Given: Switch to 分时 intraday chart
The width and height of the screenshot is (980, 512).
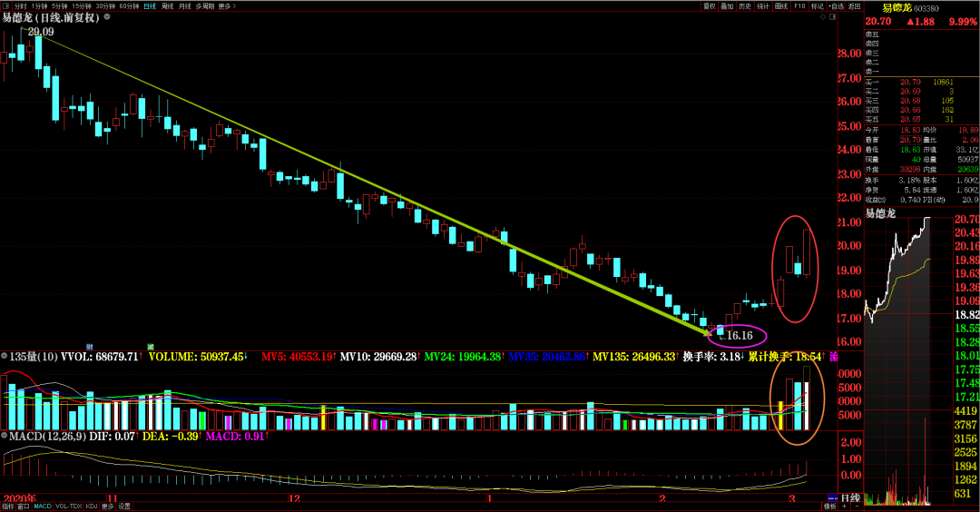Looking at the screenshot, I should [x=21, y=5].
